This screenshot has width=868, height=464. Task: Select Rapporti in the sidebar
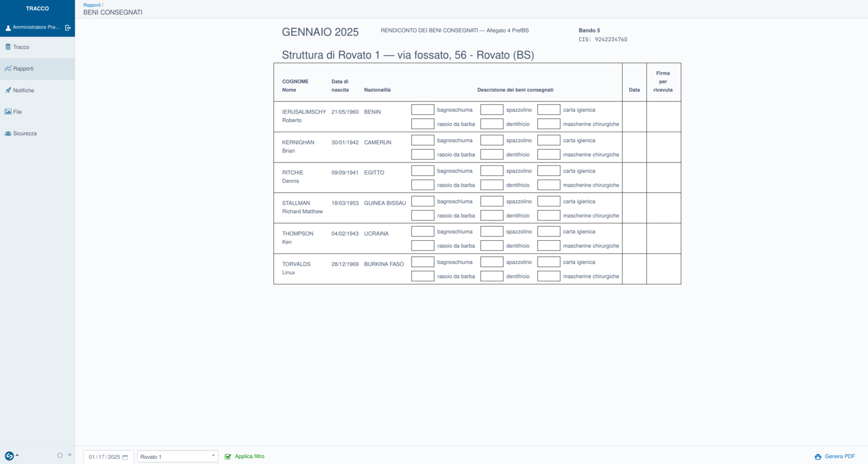click(x=37, y=68)
